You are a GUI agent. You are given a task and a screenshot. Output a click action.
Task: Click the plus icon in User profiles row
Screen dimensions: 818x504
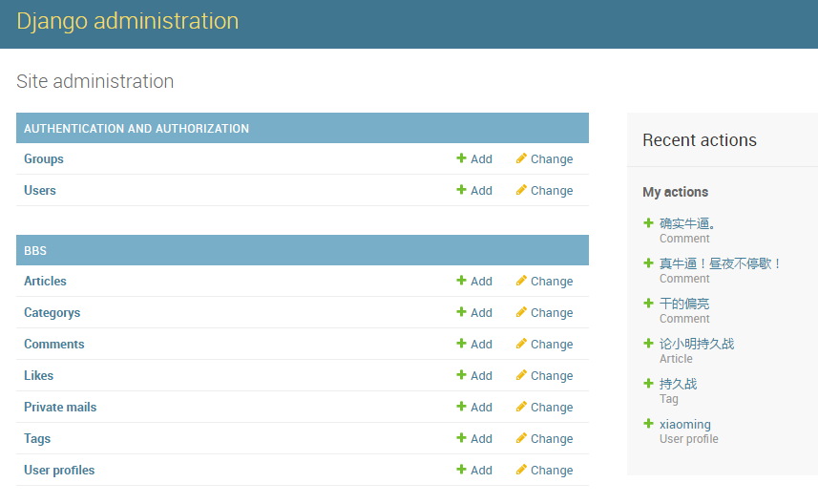coord(461,469)
